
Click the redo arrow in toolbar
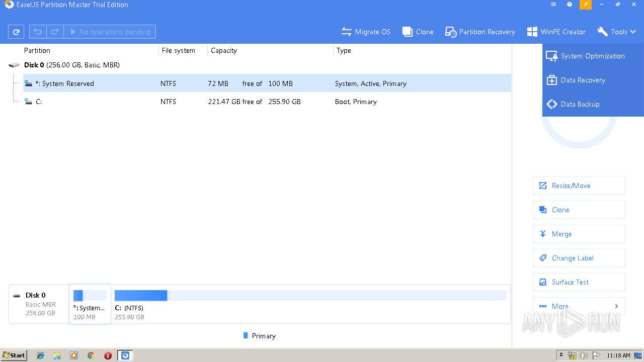[x=55, y=32]
